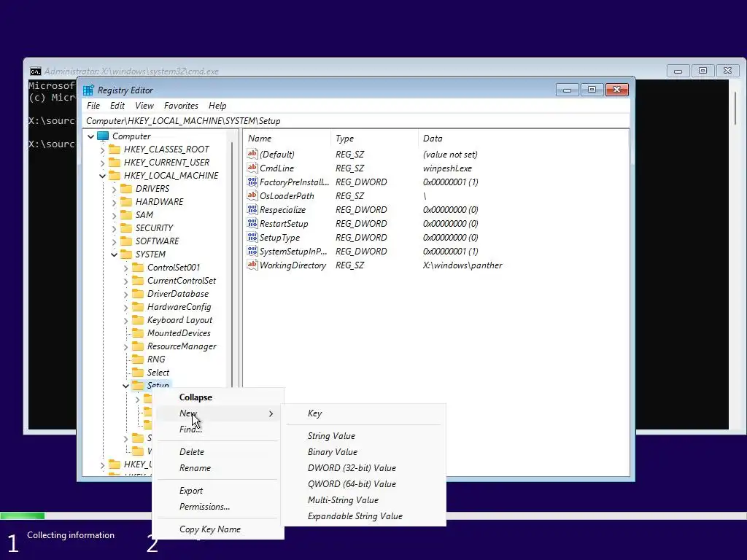Click the string icon beside CmdLine

pyautogui.click(x=252, y=168)
